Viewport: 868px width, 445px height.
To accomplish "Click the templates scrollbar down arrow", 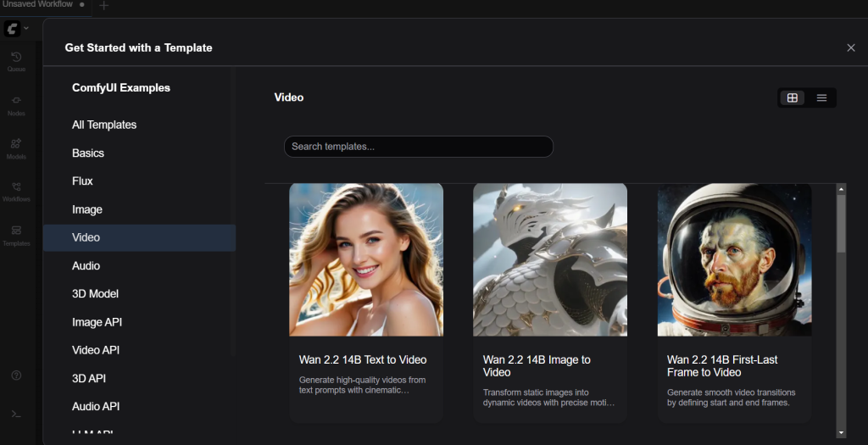I will (841, 433).
